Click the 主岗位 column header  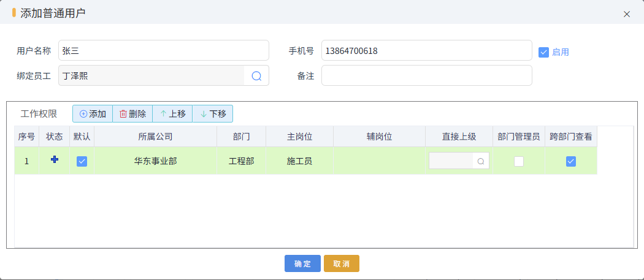(x=299, y=137)
